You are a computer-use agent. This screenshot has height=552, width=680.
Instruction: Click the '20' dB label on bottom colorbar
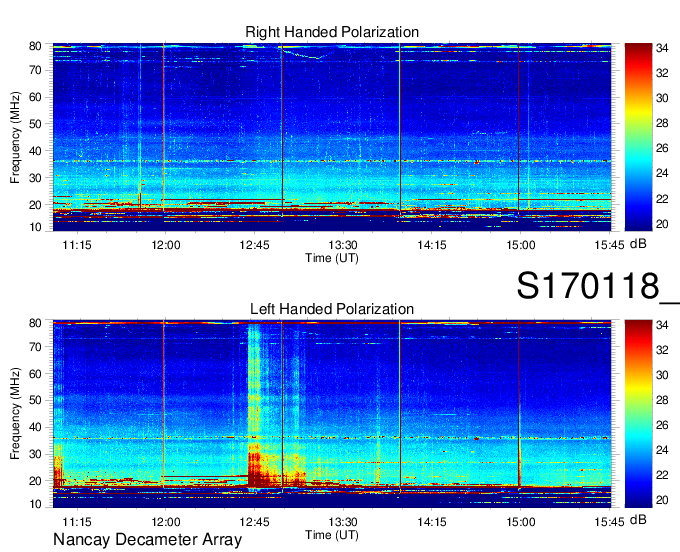point(662,500)
